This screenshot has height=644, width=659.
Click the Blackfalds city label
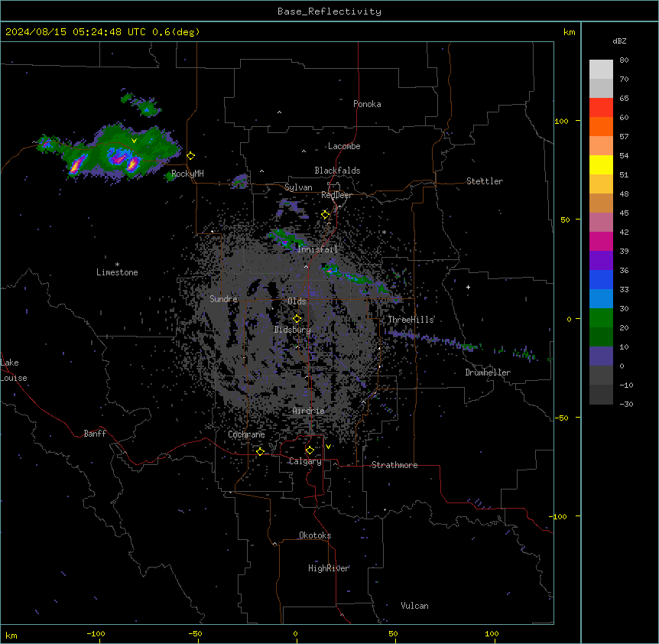tap(337, 171)
